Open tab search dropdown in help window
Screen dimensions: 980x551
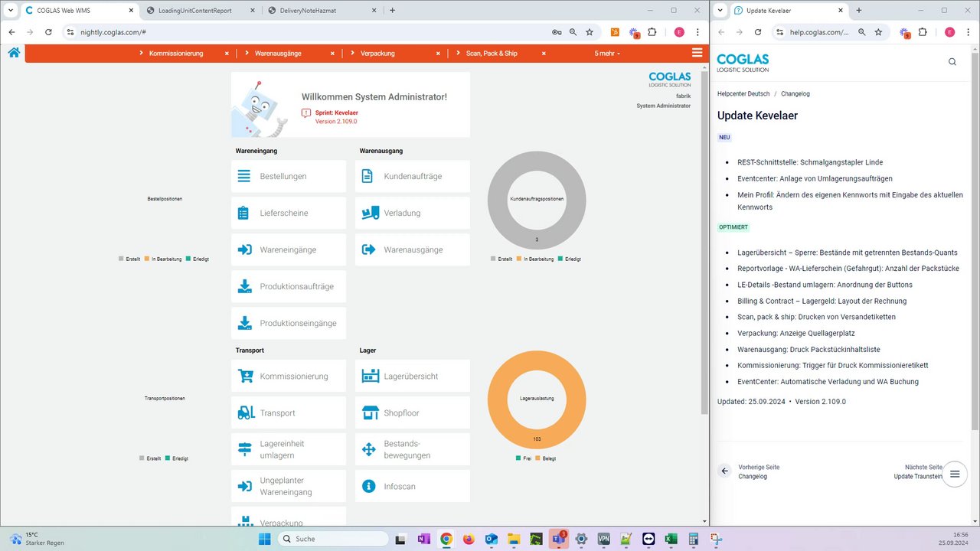coord(721,10)
